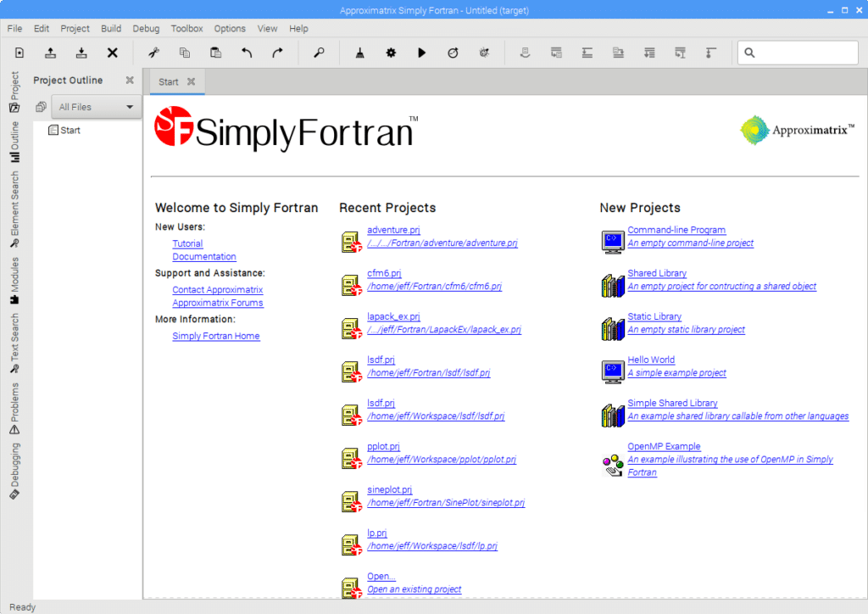The height and width of the screenshot is (614, 868).
Task: Open the Element Search side tab
Action: (14, 209)
